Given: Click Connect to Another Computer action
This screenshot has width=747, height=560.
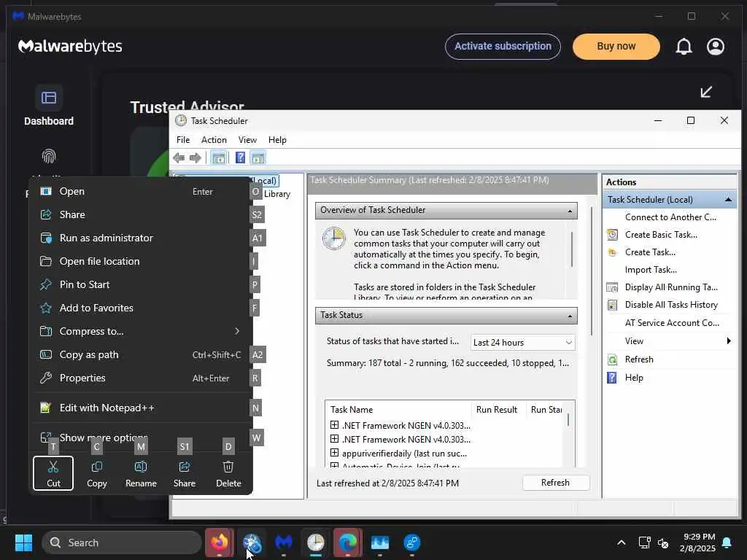Looking at the screenshot, I should (x=670, y=217).
